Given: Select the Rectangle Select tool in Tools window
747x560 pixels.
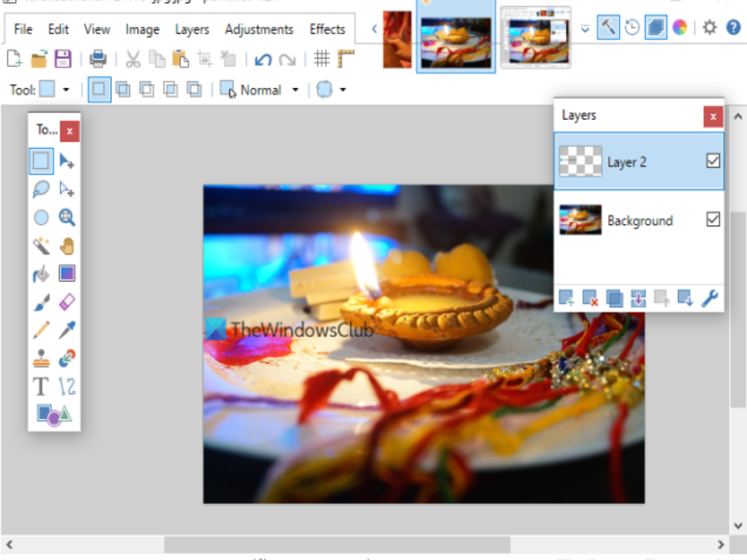Looking at the screenshot, I should pyautogui.click(x=41, y=161).
